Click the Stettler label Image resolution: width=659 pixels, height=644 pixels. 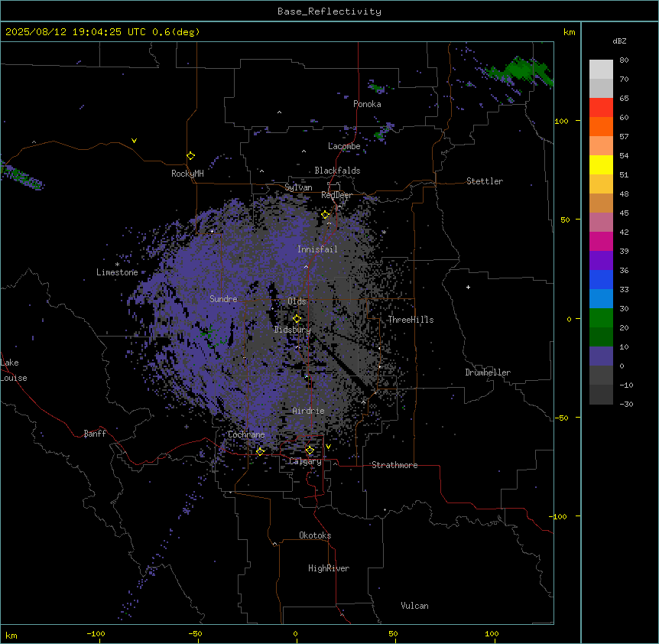point(485,181)
